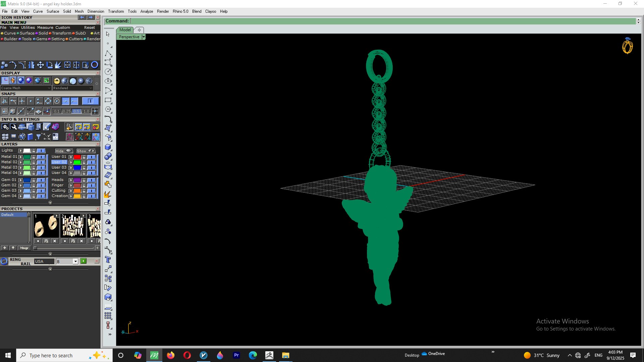
Task: Click in the Command input field
Action: (382, 21)
